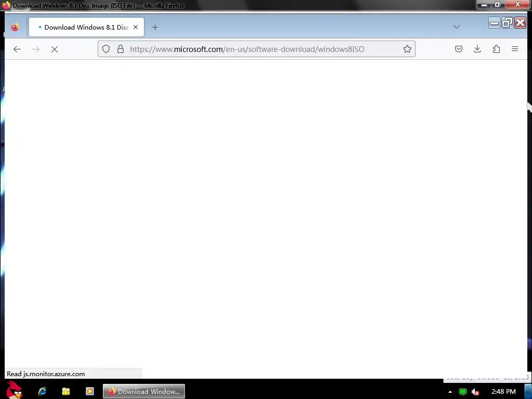Click the muted volume tray icon
532x399 pixels.
tap(475, 392)
